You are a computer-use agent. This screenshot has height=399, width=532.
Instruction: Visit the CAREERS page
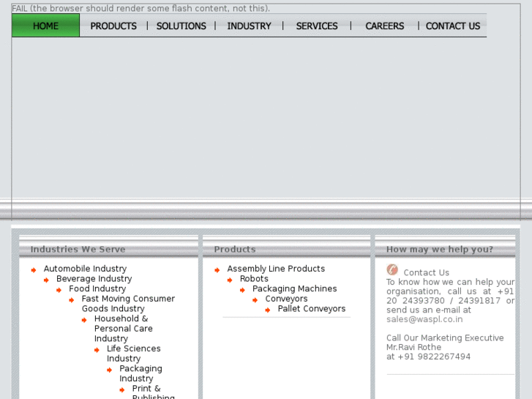384,26
